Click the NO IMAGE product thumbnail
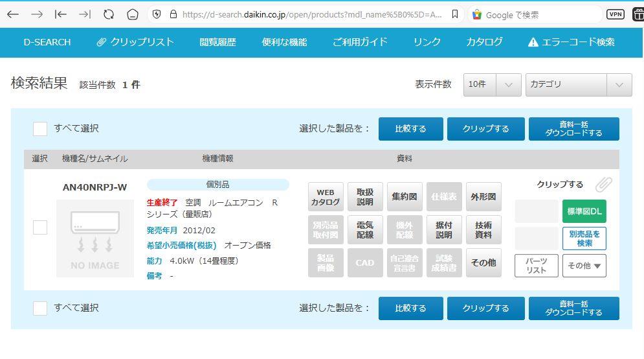The height and width of the screenshot is (359, 644). coord(95,238)
